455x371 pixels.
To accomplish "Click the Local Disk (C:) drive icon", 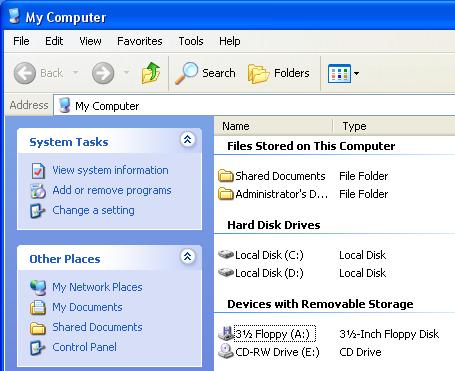I will pyautogui.click(x=226, y=255).
